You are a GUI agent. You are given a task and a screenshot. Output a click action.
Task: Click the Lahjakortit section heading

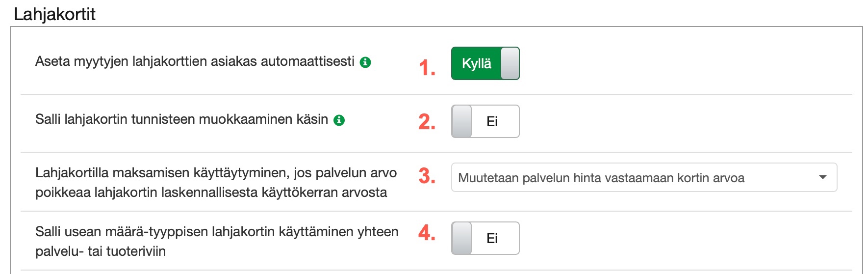click(54, 14)
